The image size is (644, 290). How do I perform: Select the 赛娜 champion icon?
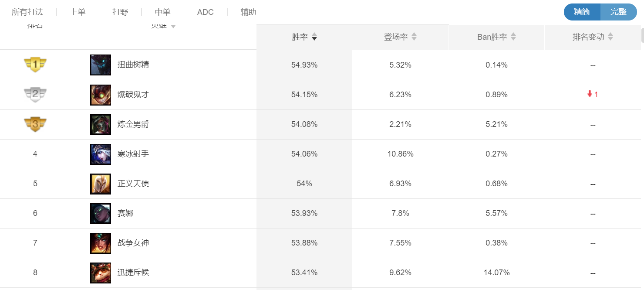pos(101,213)
